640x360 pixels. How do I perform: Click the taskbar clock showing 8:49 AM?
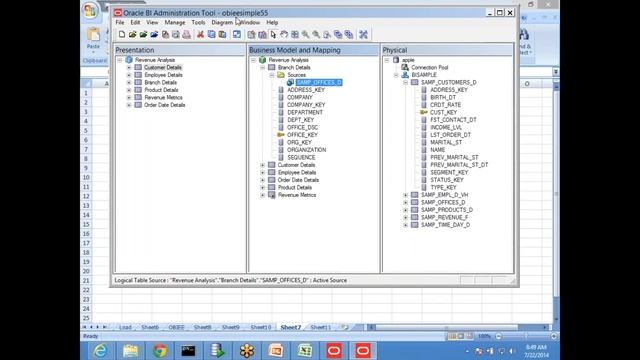536,351
